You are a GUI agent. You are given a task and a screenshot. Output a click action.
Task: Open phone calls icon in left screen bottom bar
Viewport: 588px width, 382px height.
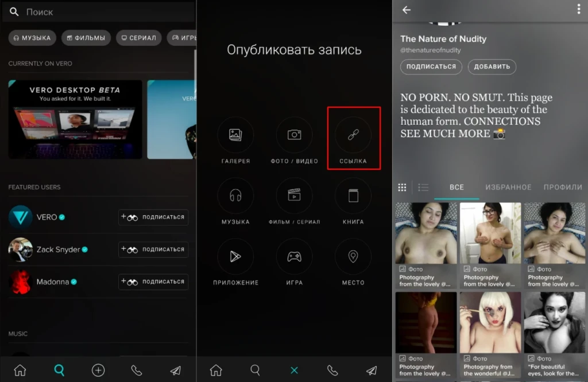click(137, 371)
